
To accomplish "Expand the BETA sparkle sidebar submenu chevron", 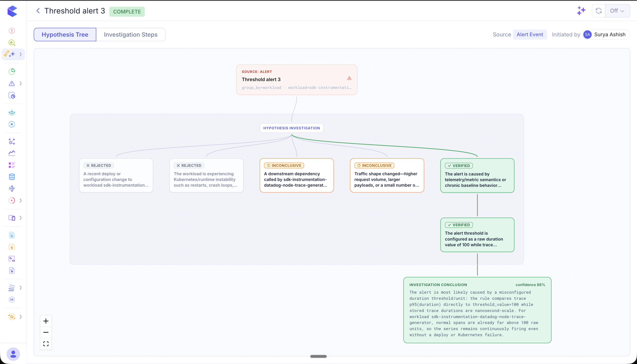I will 20,54.
